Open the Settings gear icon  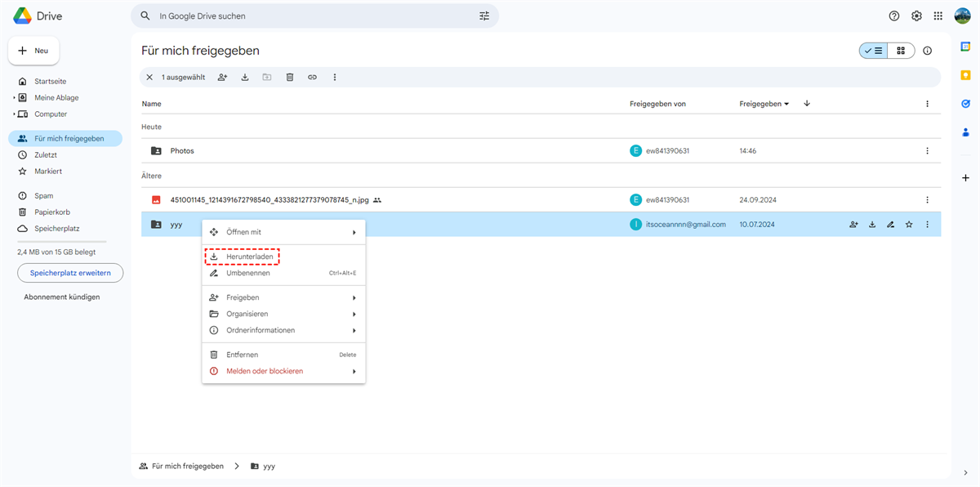pos(916,16)
